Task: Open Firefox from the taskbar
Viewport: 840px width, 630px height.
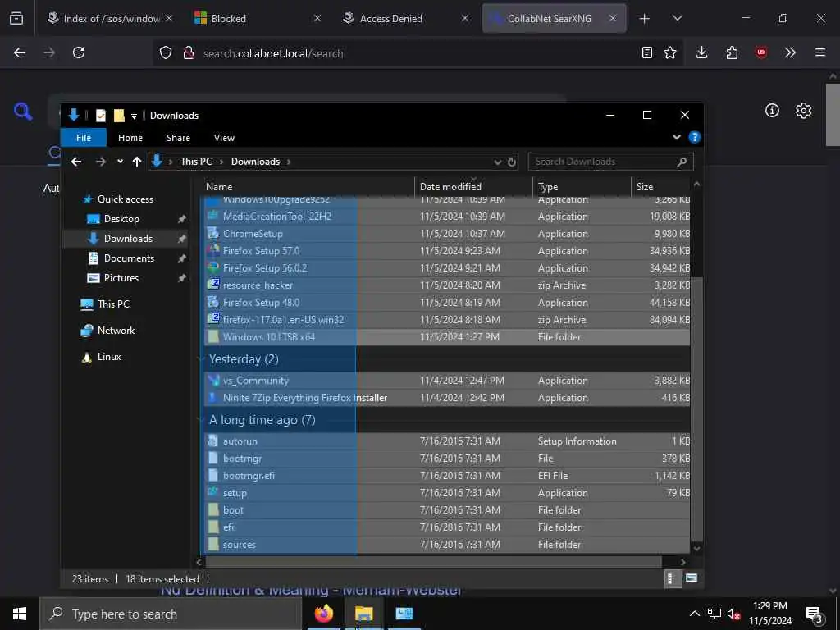Action: [323, 614]
